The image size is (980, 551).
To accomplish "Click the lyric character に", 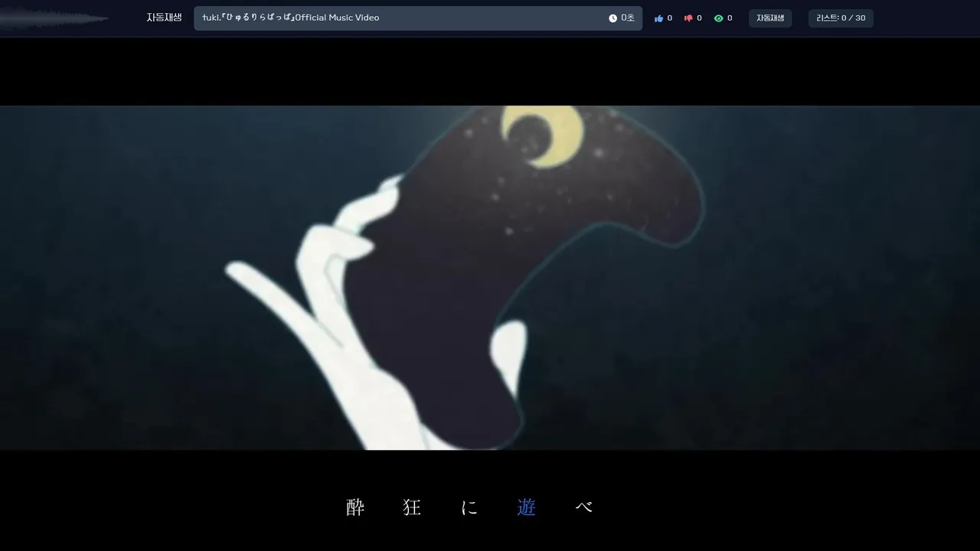I will (x=469, y=507).
